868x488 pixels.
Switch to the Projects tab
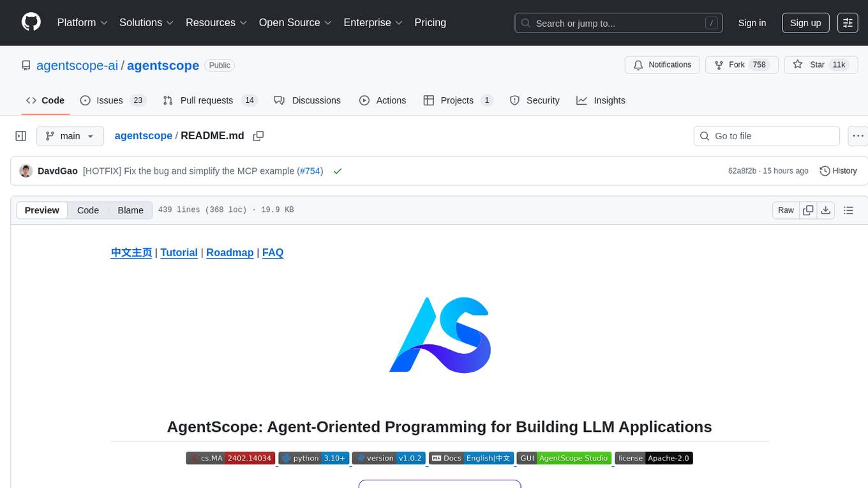[x=458, y=100]
